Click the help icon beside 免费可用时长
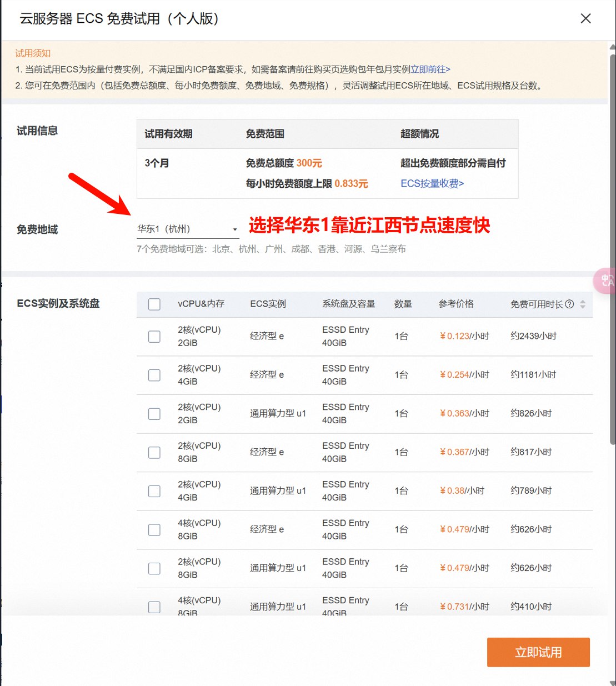Screen dimensions: 616x686 coord(569,304)
